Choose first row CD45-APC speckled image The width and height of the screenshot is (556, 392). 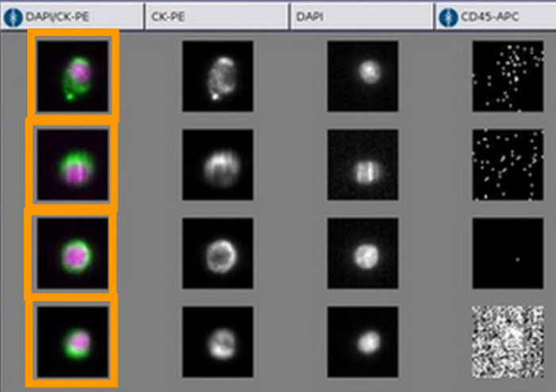508,76
